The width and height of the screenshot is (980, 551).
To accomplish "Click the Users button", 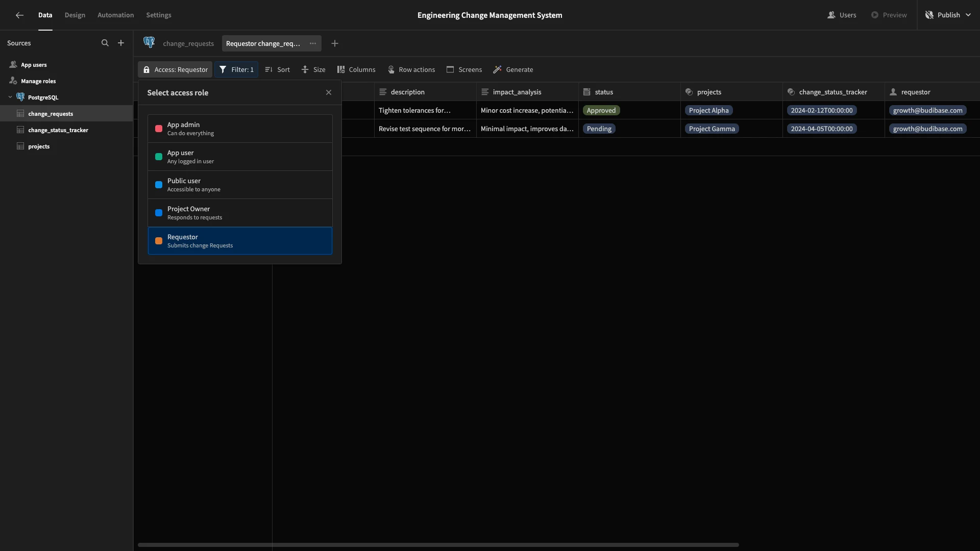I will [842, 15].
